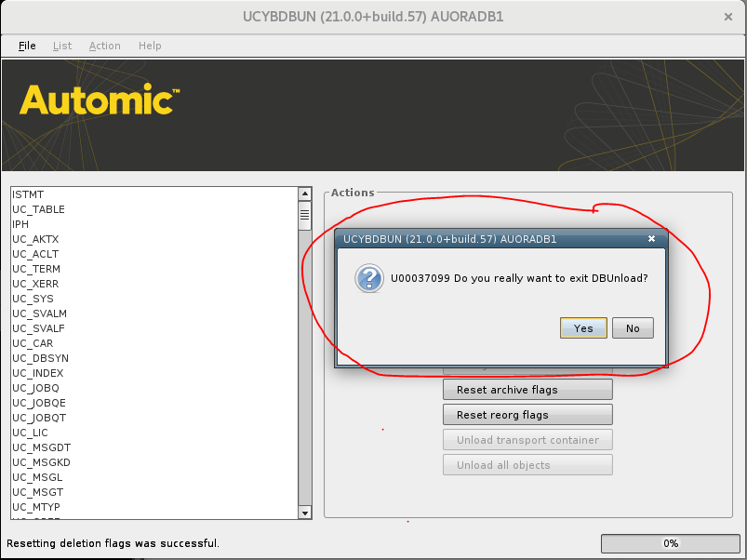Select UC_TERM in the table list
The width and height of the screenshot is (747, 560).
(x=154, y=269)
